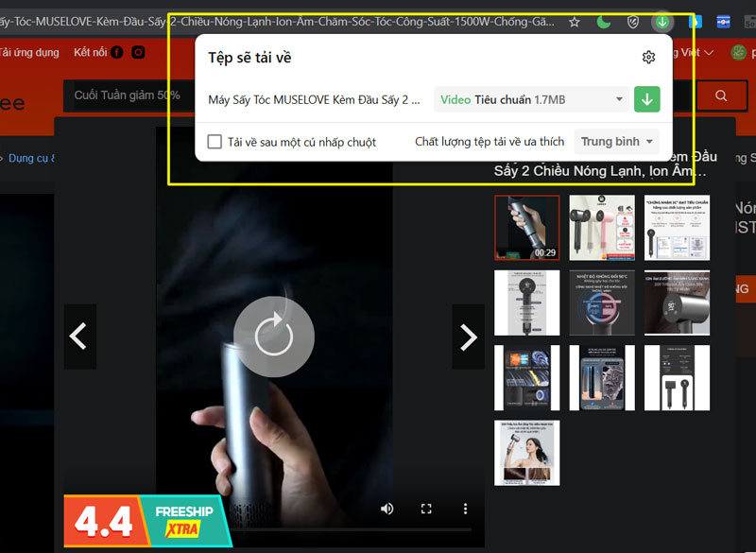The width and height of the screenshot is (756, 553).
Task: Click the search magnifier icon
Action: tap(721, 95)
